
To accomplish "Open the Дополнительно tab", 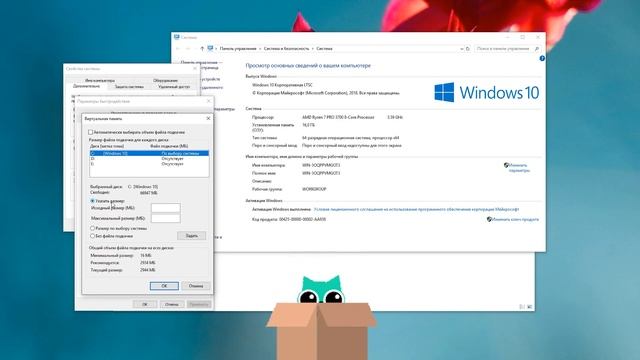I will pyautogui.click(x=86, y=86).
